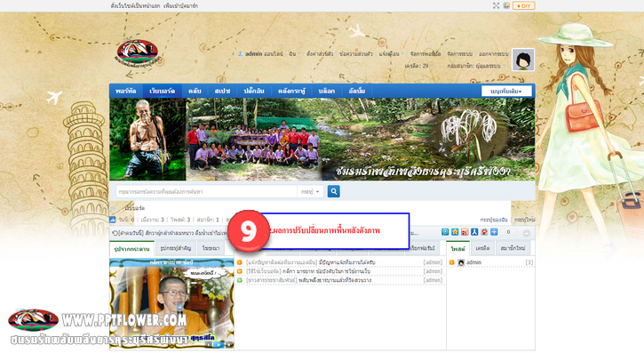
Task: Select เว็บบอร์ด in the navigation bar
Action: point(163,91)
